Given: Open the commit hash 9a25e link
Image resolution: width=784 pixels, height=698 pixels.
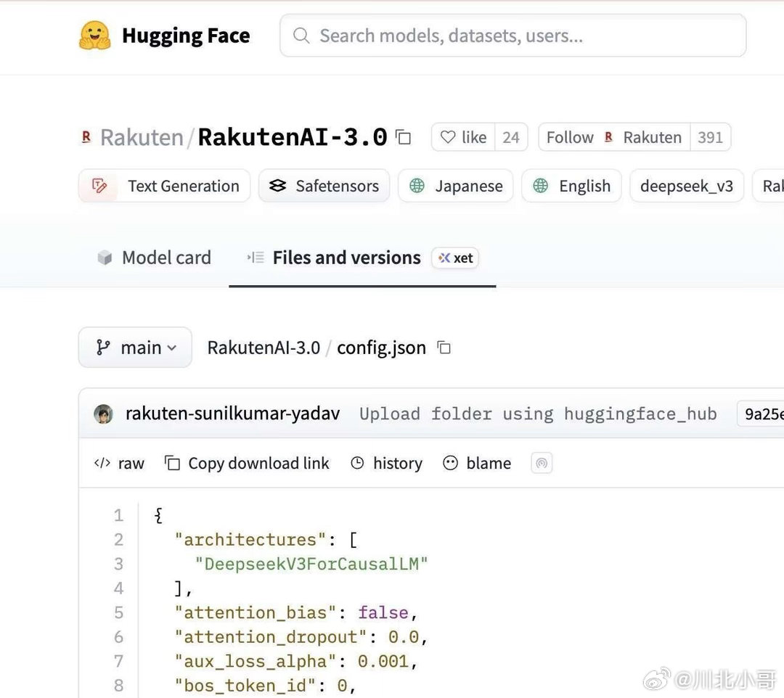Looking at the screenshot, I should tap(762, 414).
